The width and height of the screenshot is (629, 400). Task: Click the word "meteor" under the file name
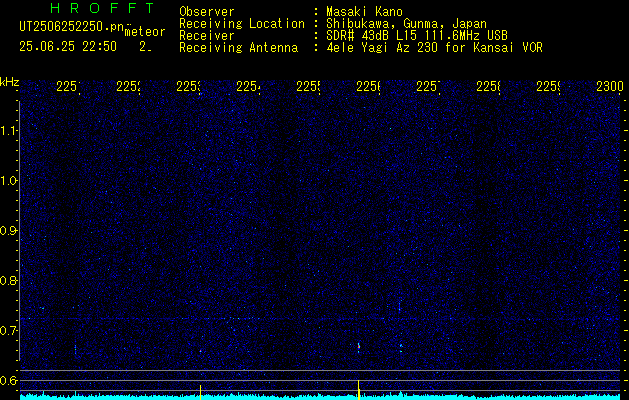click(x=145, y=32)
